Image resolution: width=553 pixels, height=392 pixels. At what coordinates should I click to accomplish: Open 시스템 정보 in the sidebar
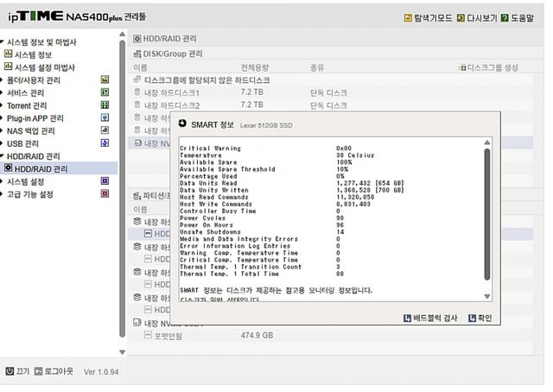click(32, 54)
